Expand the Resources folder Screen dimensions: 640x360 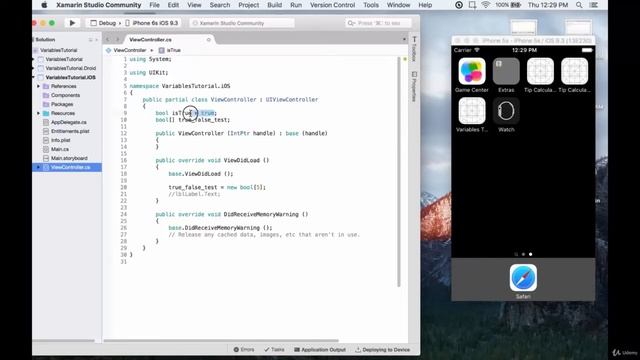[x=38, y=113]
